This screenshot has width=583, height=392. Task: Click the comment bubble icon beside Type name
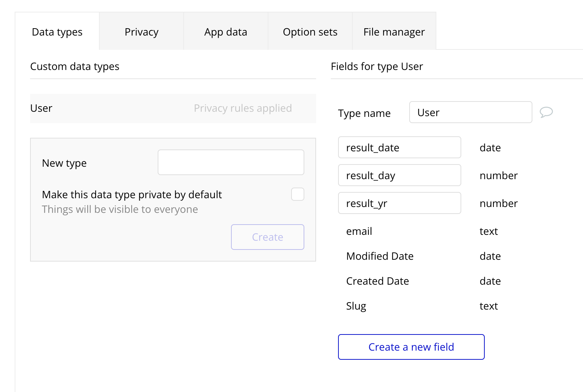click(546, 112)
